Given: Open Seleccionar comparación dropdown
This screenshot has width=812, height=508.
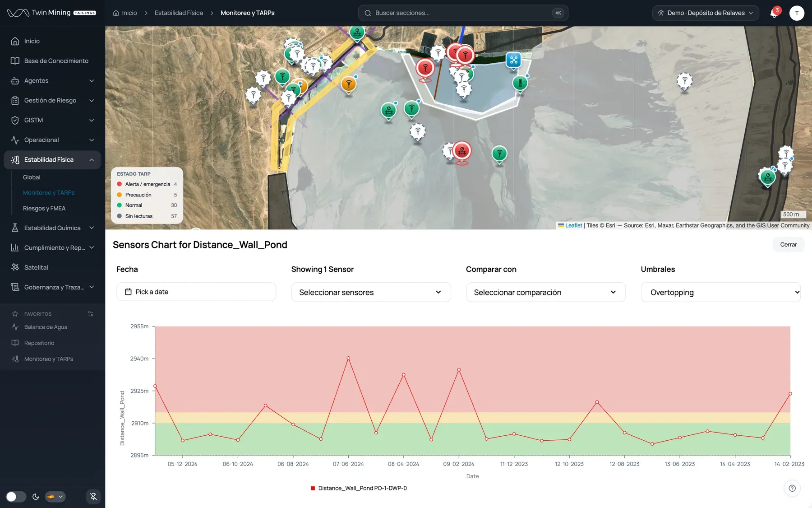Looking at the screenshot, I should (545, 292).
